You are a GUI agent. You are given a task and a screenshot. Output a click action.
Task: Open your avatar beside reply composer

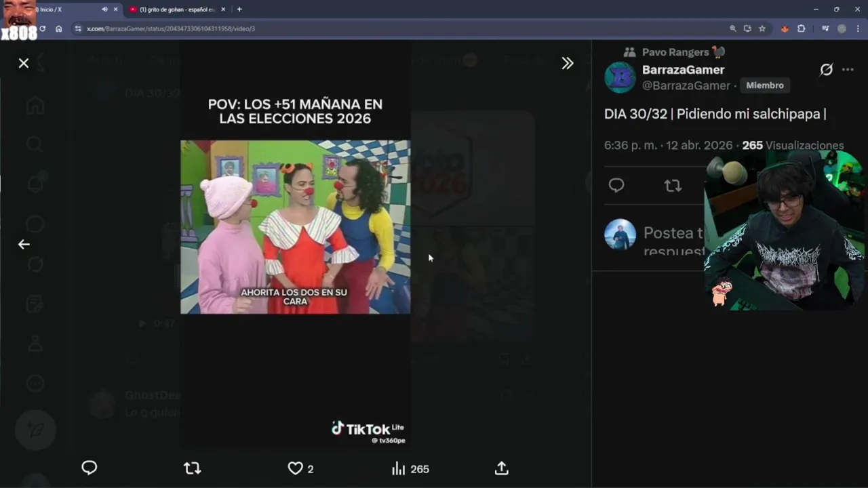tap(620, 235)
